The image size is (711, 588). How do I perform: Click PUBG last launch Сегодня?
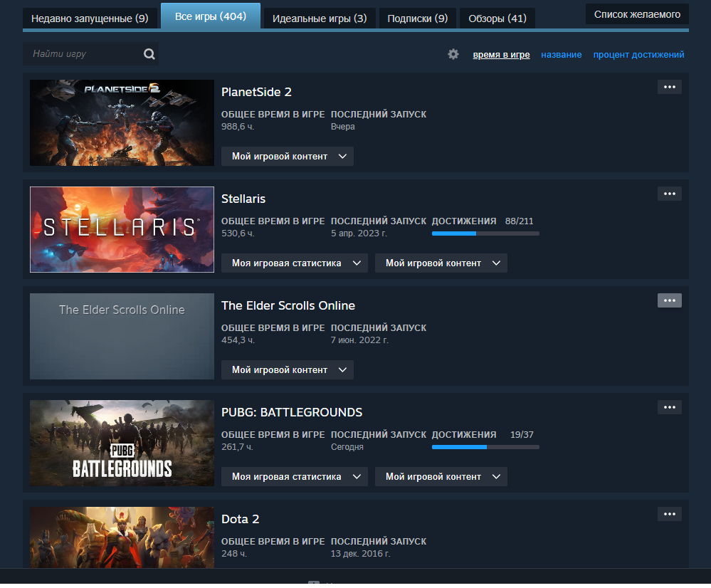click(x=347, y=447)
